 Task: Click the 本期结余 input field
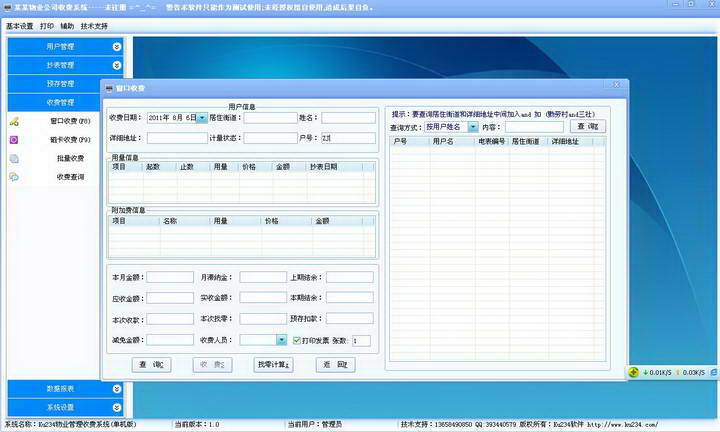pos(350,298)
